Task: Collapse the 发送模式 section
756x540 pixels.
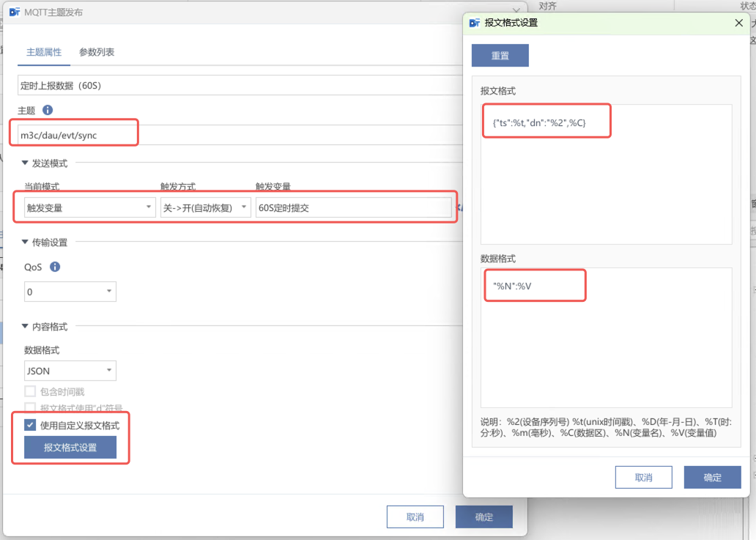Action: (25, 163)
